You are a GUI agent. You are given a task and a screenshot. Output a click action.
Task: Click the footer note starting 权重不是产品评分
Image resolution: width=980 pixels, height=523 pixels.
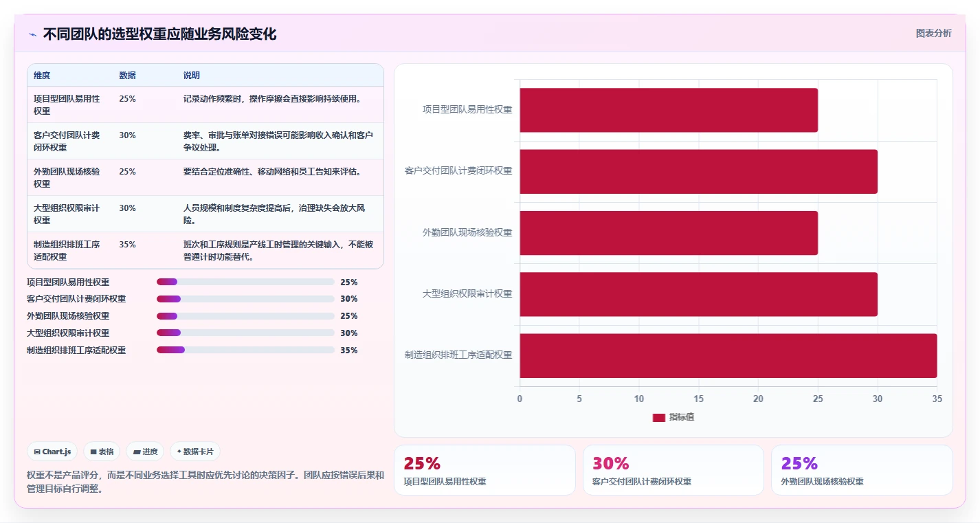(205, 482)
